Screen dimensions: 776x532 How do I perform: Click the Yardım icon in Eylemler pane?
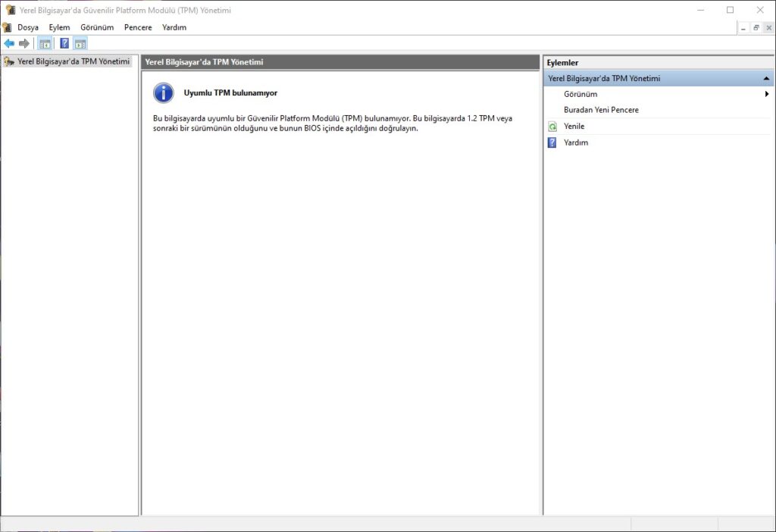552,142
